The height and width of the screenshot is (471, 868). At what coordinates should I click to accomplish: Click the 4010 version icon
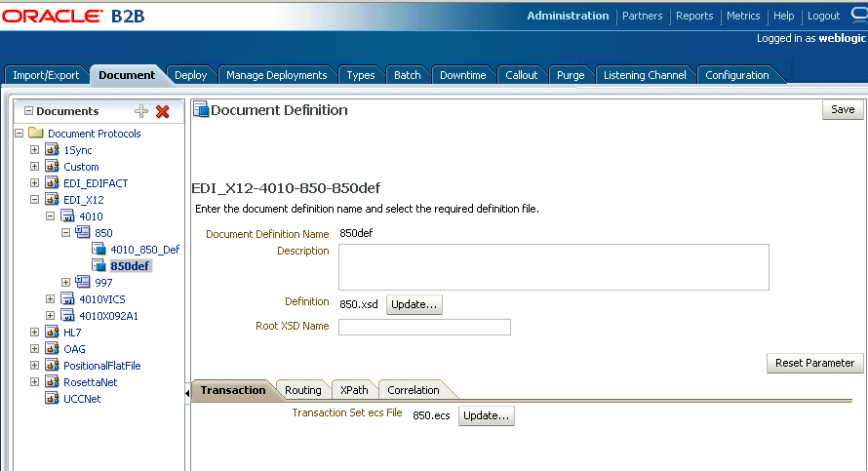point(67,216)
